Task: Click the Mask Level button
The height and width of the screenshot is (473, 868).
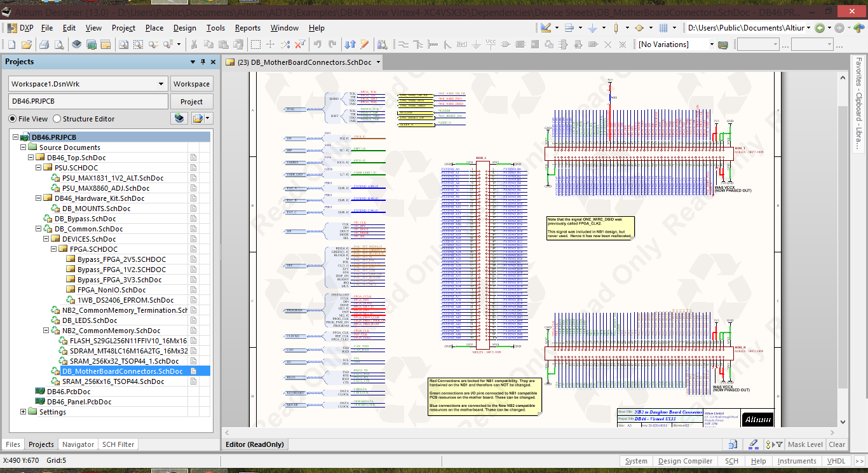Action: coord(805,444)
